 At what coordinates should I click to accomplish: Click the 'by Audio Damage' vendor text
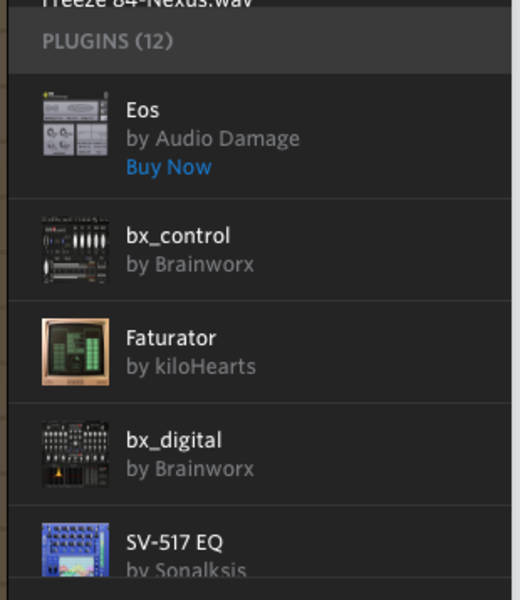pyautogui.click(x=213, y=139)
